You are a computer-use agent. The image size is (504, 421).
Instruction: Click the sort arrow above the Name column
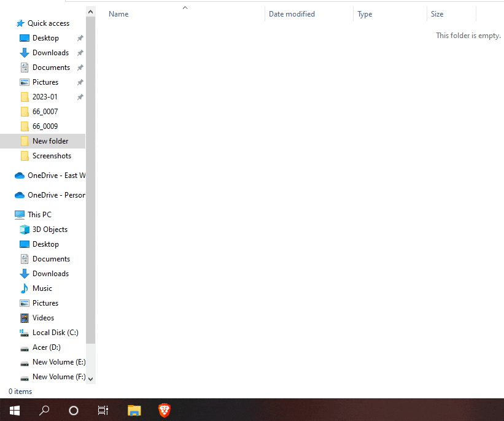(x=185, y=7)
